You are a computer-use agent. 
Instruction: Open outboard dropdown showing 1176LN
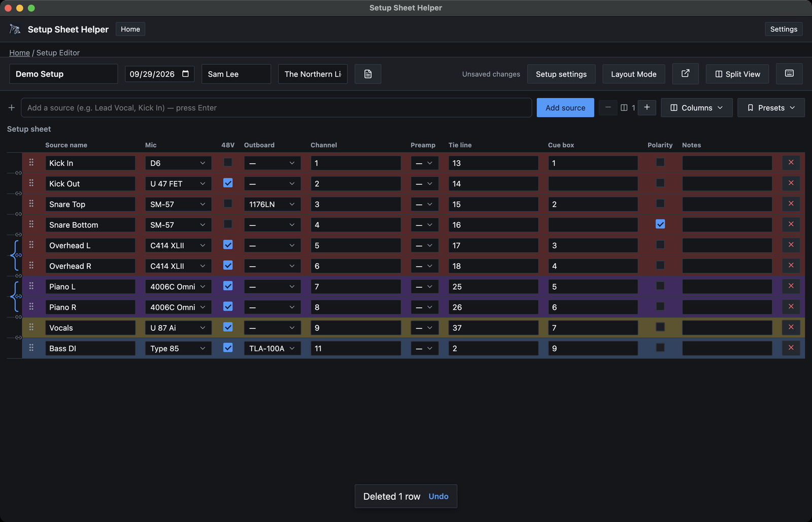(272, 204)
